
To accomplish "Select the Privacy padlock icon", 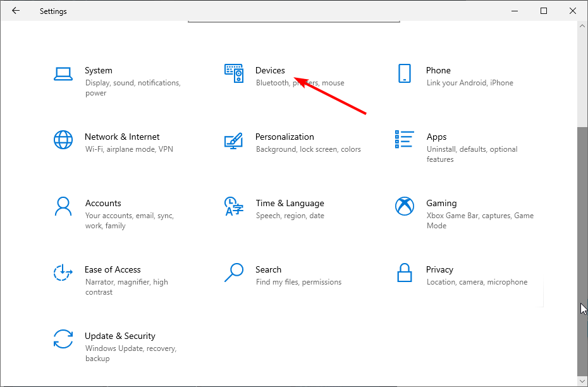I will pyautogui.click(x=405, y=273).
